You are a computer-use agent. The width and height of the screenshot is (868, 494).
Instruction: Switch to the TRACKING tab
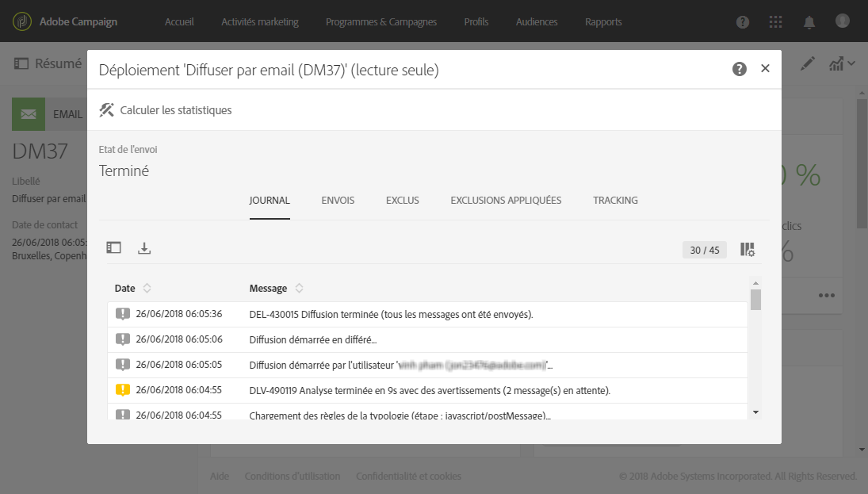click(x=615, y=201)
